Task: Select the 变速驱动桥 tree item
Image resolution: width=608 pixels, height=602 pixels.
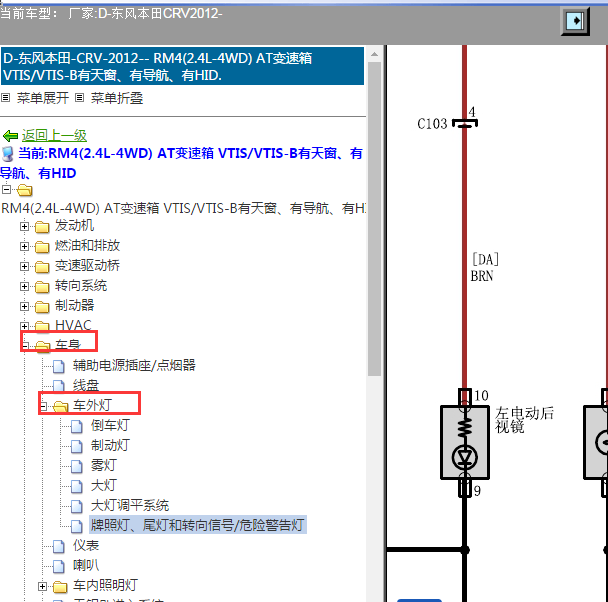Action: click(87, 266)
